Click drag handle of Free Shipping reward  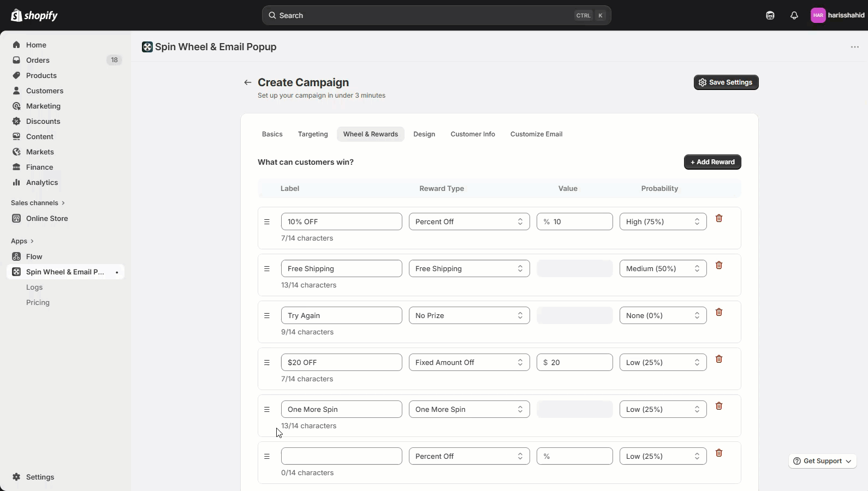[x=267, y=269]
